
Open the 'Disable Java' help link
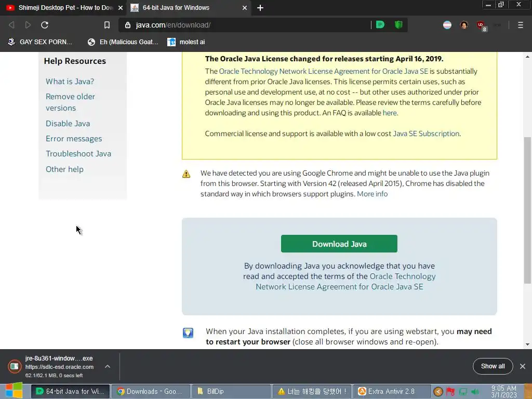pyautogui.click(x=68, y=124)
